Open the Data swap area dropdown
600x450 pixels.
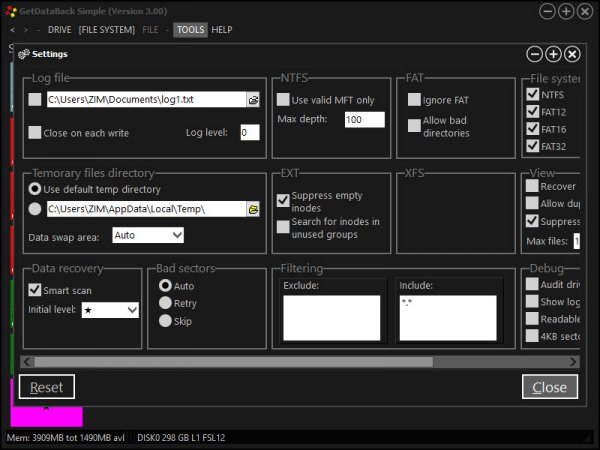[x=148, y=235]
